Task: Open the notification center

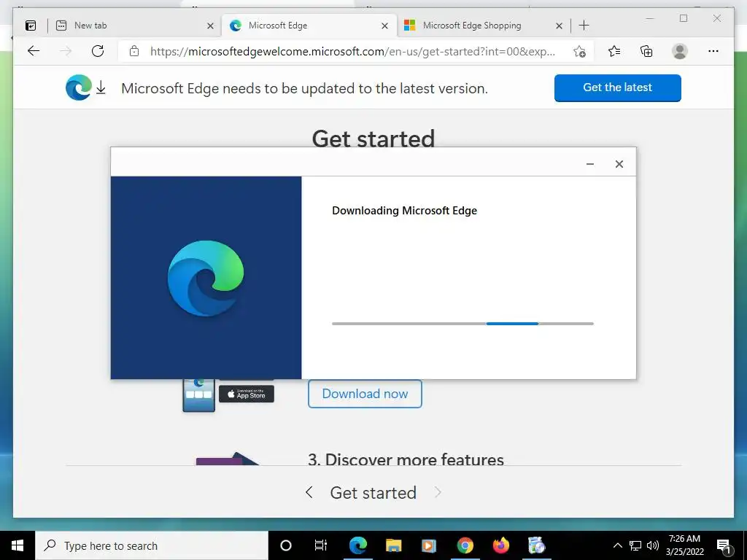Action: click(x=724, y=545)
